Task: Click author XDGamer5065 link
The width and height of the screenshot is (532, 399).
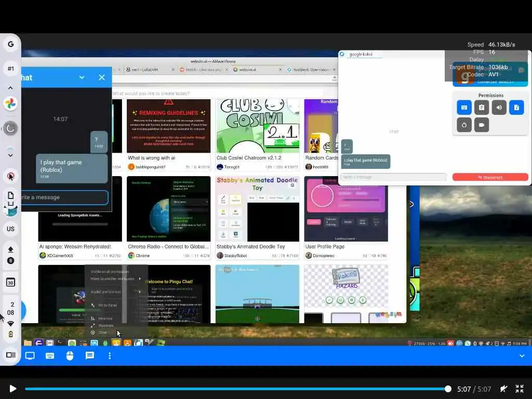Action: pyautogui.click(x=60, y=256)
